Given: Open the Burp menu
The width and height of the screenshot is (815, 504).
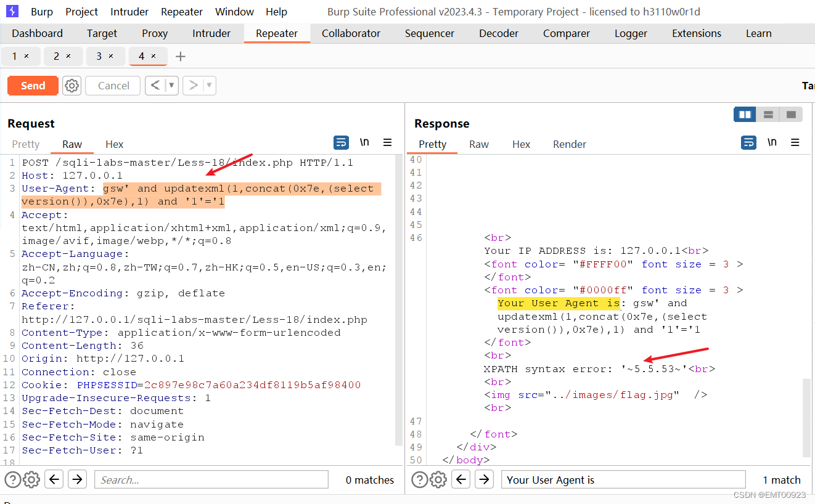Looking at the screenshot, I should [x=42, y=12].
